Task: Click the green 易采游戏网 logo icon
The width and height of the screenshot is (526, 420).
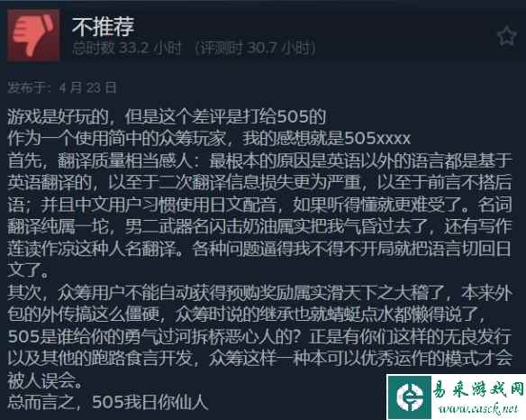Action: (x=409, y=397)
